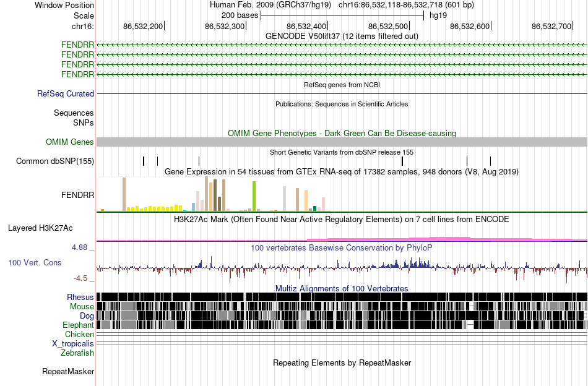Select the 86,532,200 ruler position
Image resolution: width=588 pixels, height=386 pixels.
coord(143,26)
